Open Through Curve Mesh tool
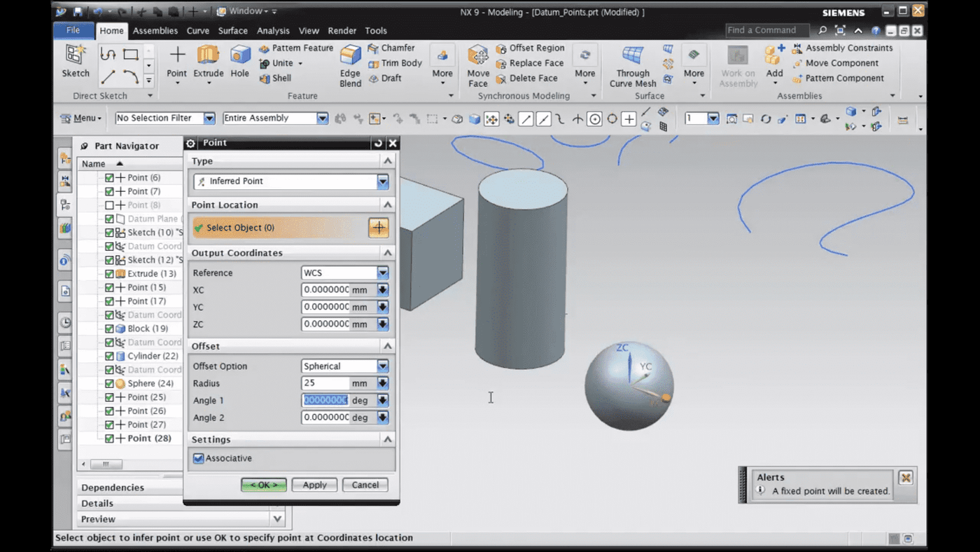The image size is (980, 552). coord(633,66)
